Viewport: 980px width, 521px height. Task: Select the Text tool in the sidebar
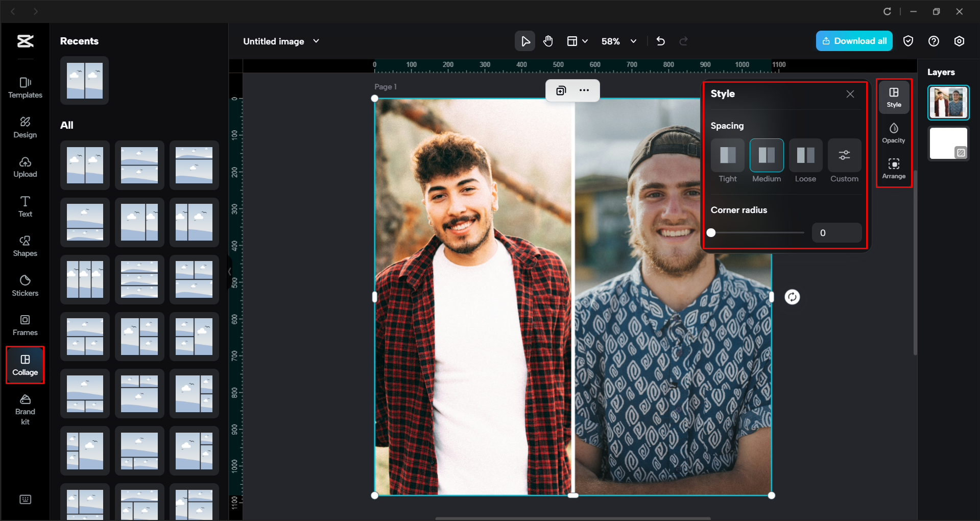pyautogui.click(x=25, y=206)
